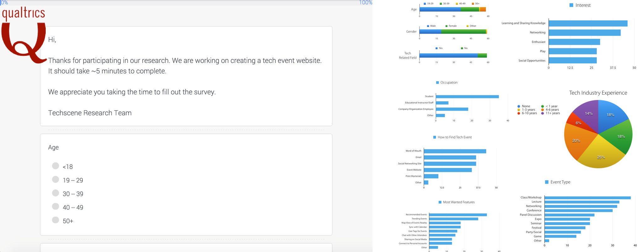Click the 4-6 years legend dot
This screenshot has width=644, height=252.
[x=542, y=110]
